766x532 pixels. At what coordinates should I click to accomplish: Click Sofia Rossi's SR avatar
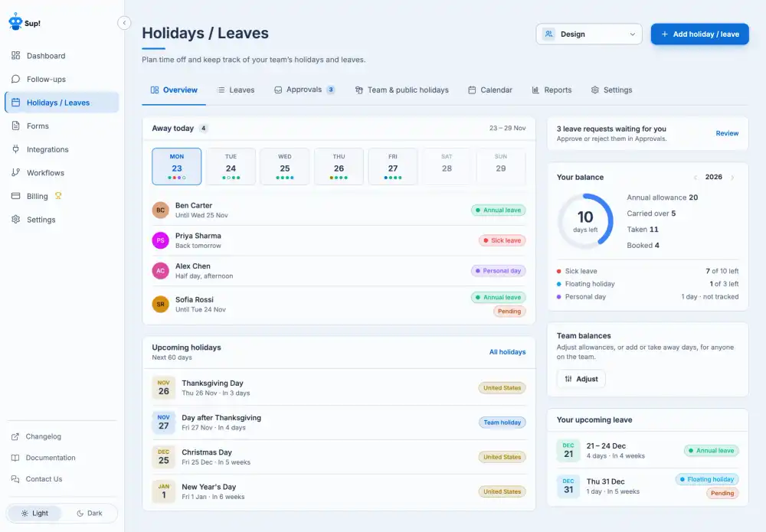[x=160, y=304]
